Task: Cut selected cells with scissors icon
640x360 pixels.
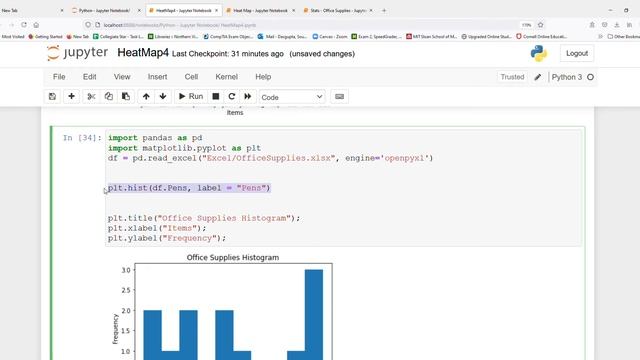Action: tap(91, 97)
